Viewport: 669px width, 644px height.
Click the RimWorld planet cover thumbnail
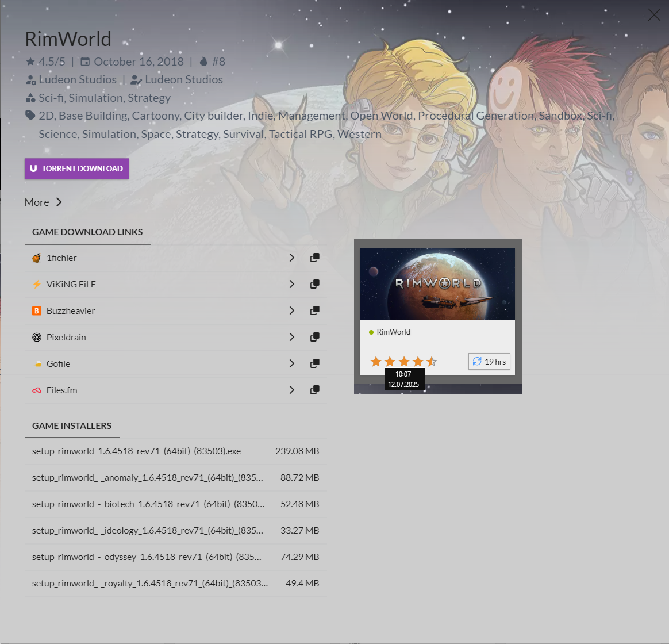tap(437, 284)
